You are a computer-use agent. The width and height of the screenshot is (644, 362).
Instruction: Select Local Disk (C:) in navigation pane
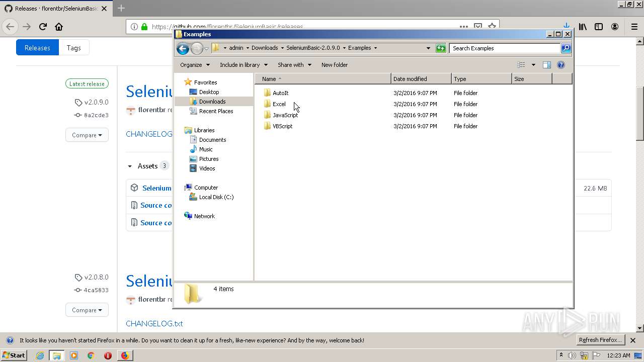tap(211, 197)
